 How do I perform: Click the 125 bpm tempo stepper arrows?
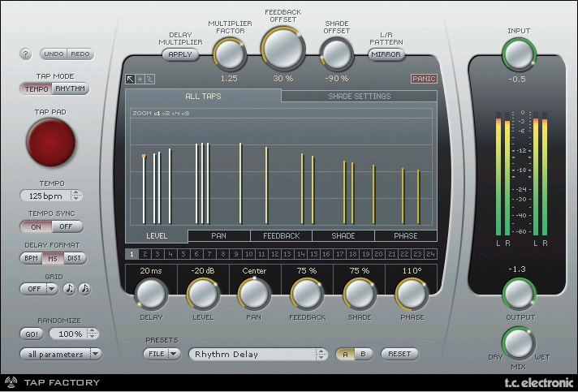click(76, 196)
